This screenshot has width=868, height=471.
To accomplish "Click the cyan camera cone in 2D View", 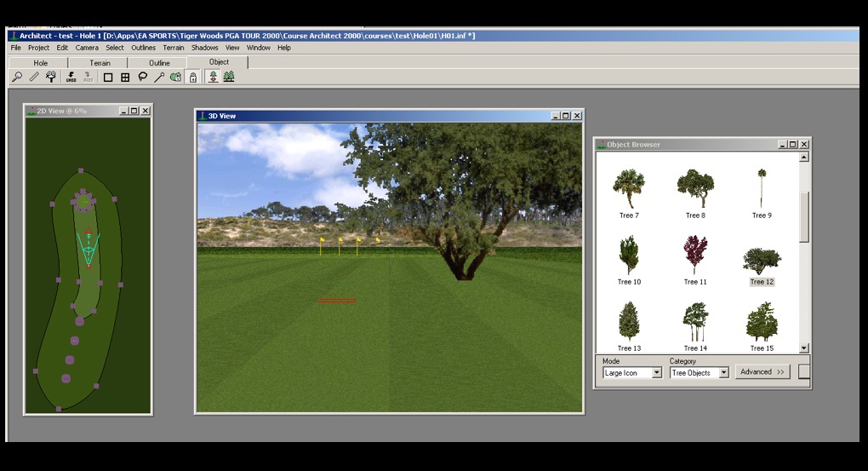I will pyautogui.click(x=89, y=248).
